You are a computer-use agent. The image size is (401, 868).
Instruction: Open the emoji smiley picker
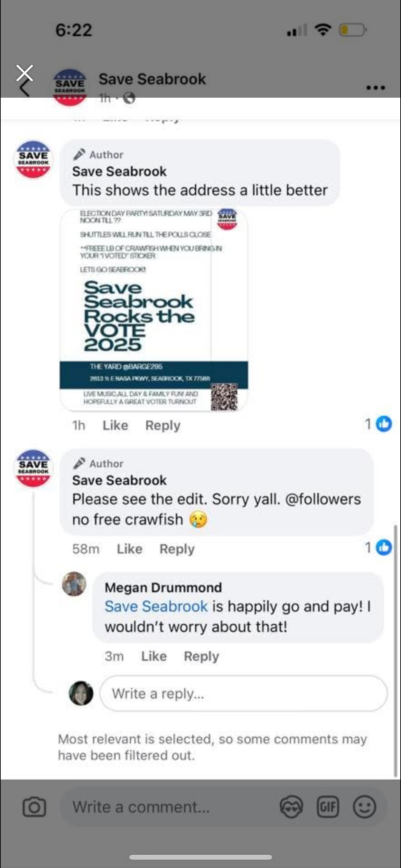pyautogui.click(x=364, y=807)
